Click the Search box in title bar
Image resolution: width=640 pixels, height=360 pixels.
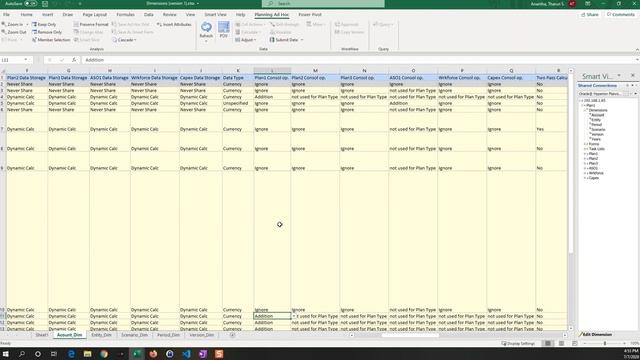point(323,4)
